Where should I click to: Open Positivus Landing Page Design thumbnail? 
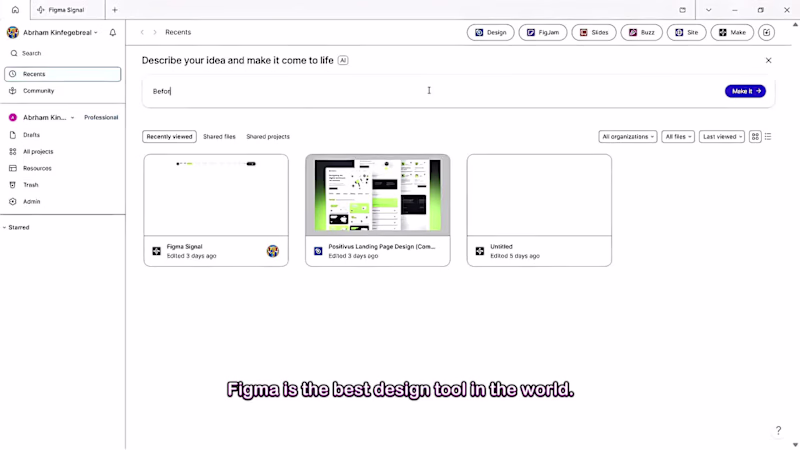click(378, 195)
